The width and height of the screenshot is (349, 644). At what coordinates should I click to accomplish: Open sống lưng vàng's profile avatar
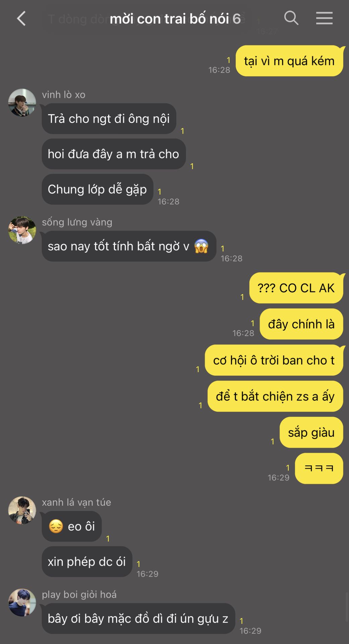point(22,230)
